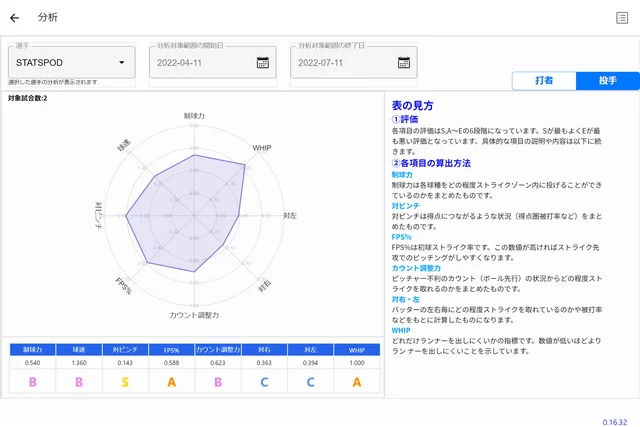Click the カウント調整力 table column header
The image size is (640, 427).
(217, 350)
